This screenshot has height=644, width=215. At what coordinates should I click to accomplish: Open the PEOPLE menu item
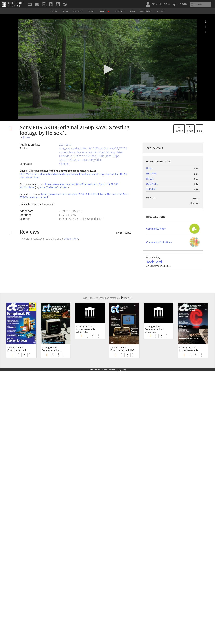coord(161,11)
